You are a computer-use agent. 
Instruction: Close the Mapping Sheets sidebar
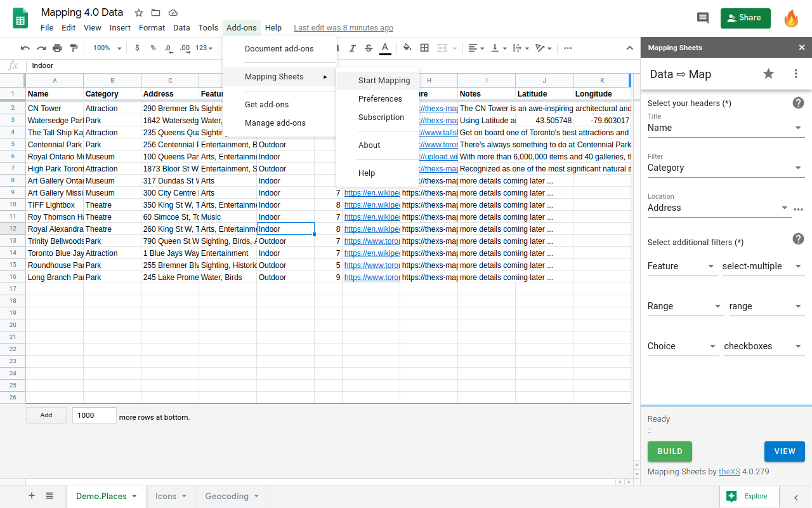tap(802, 48)
